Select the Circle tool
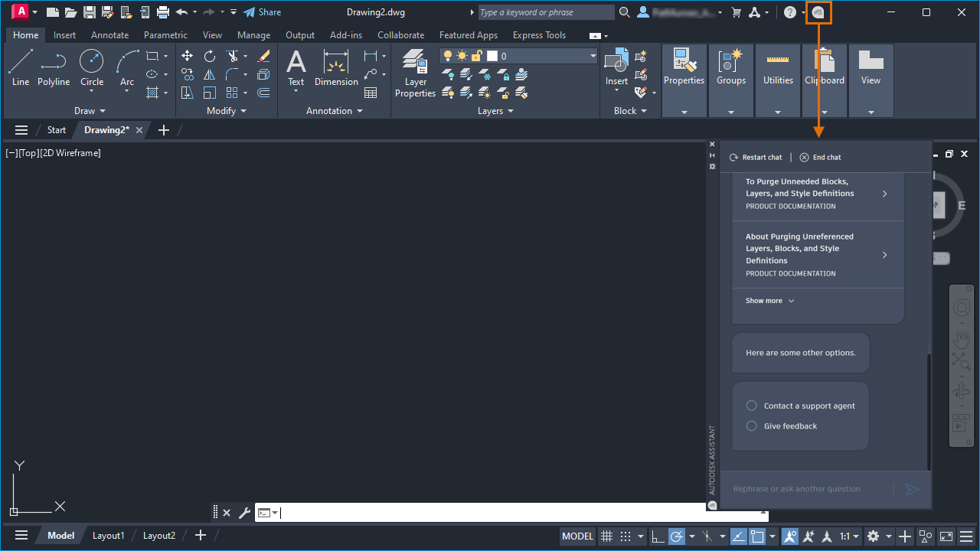The height and width of the screenshot is (551, 980). pos(91,69)
